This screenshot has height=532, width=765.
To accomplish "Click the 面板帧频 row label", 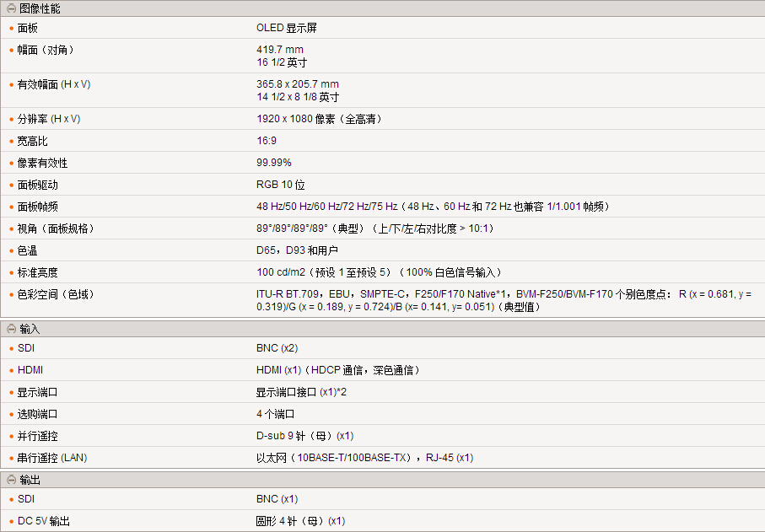I will coord(37,207).
